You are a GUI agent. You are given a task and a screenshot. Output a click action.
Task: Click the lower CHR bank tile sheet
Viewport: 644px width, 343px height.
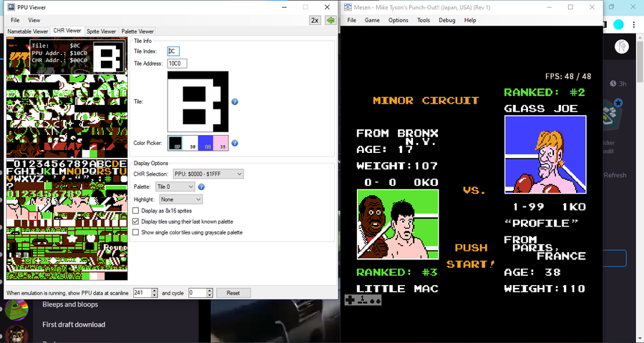(x=67, y=219)
